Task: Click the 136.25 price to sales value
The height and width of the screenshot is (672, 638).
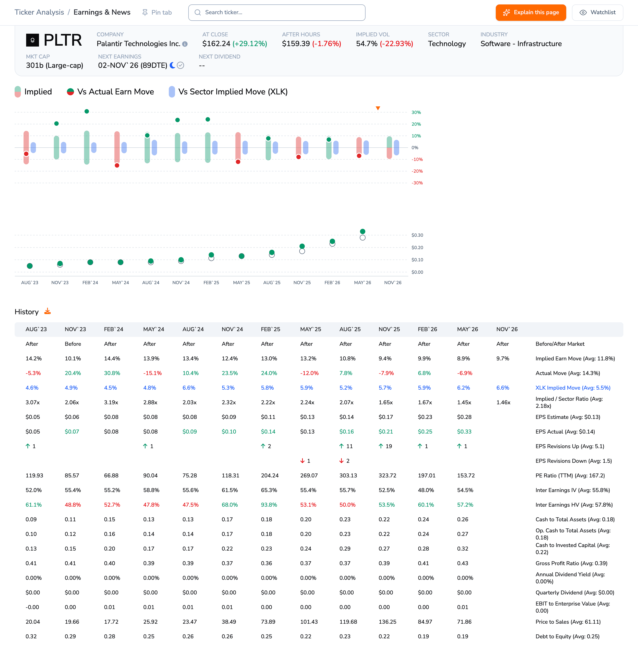Action: [387, 622]
